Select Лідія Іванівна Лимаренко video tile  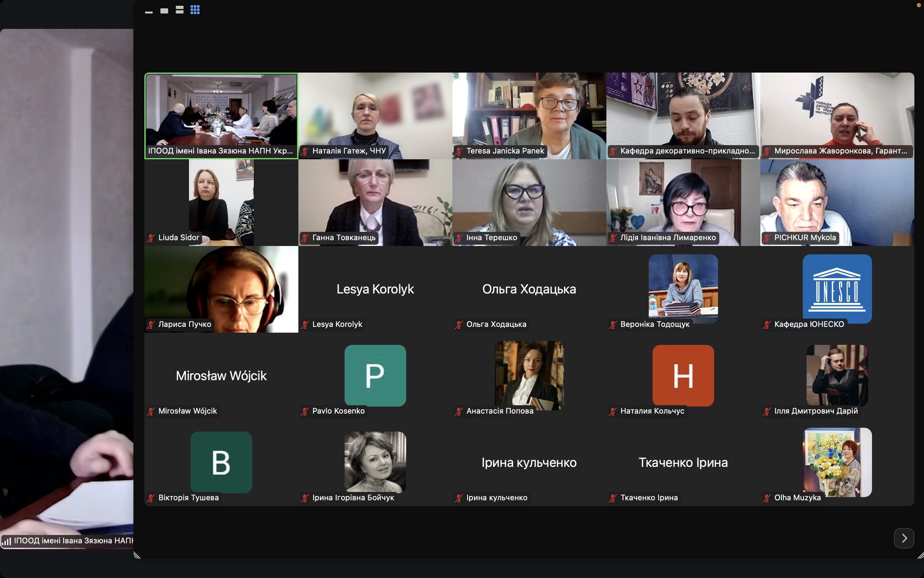(683, 203)
